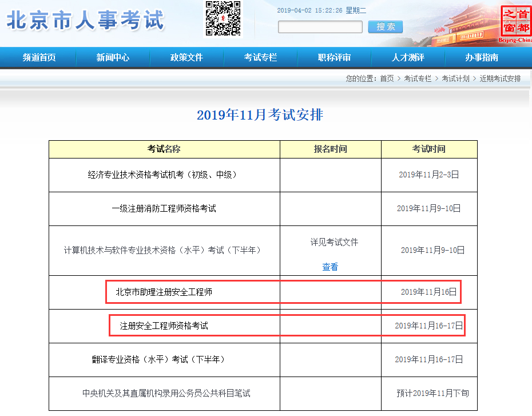Open the 人才测评 section
The height and width of the screenshot is (416, 532).
pos(408,58)
